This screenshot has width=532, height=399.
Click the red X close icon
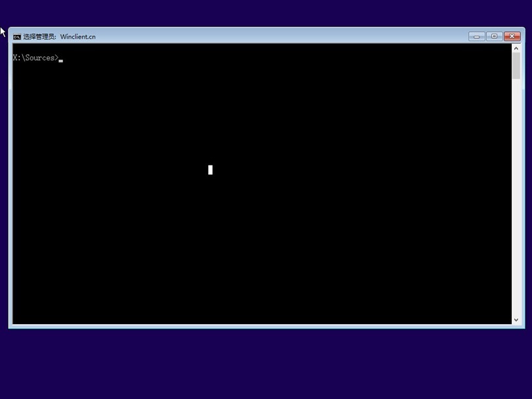pos(512,36)
